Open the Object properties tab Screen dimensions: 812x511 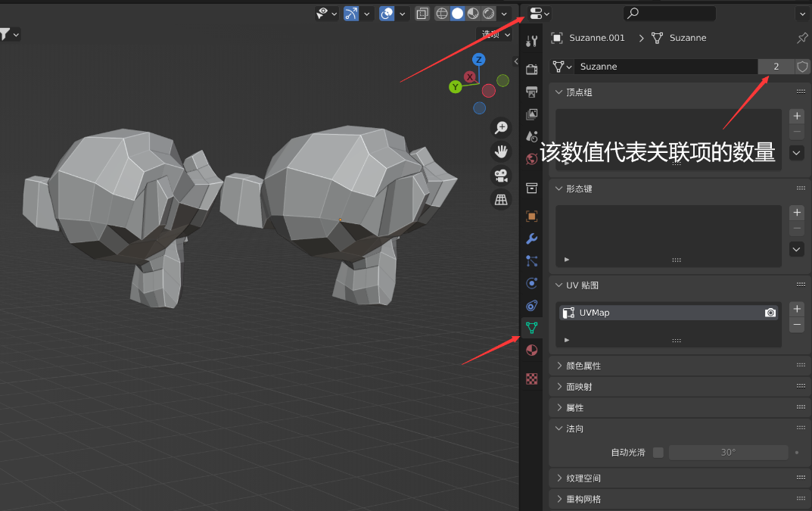click(x=531, y=216)
